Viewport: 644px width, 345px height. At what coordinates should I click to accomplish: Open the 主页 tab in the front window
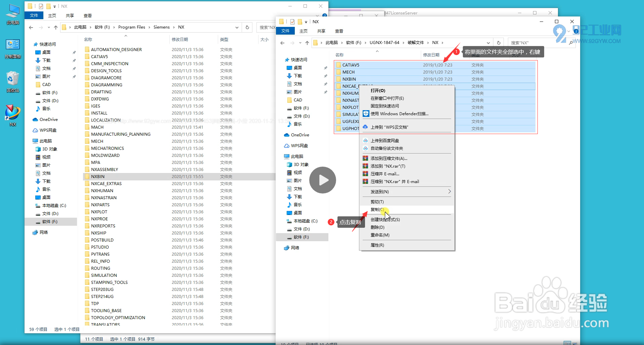(304, 31)
